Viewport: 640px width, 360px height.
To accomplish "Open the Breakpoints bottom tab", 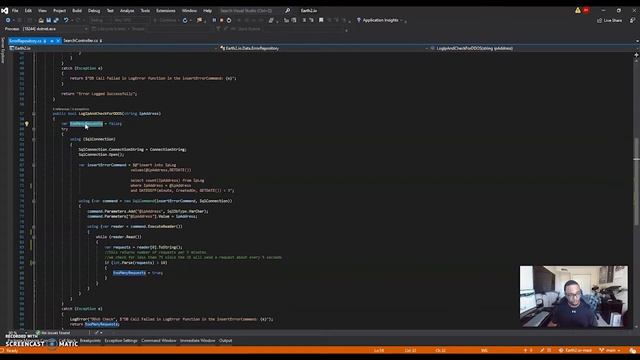I will [90, 341].
